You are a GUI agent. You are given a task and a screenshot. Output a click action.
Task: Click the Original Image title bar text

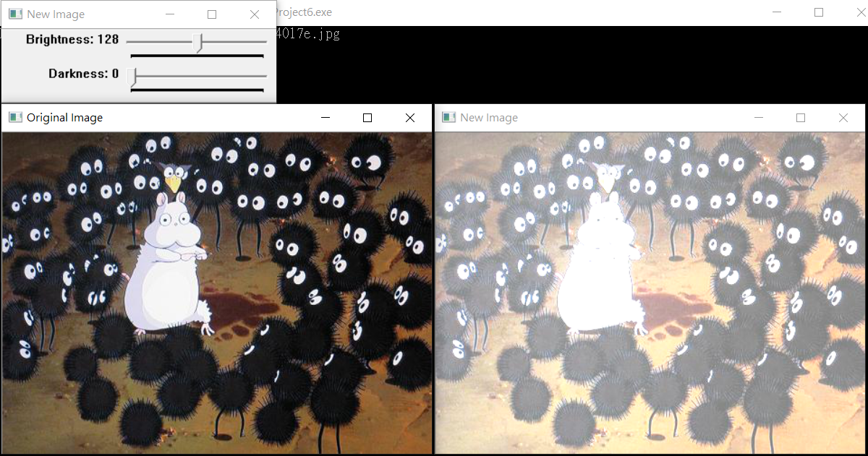(x=65, y=117)
